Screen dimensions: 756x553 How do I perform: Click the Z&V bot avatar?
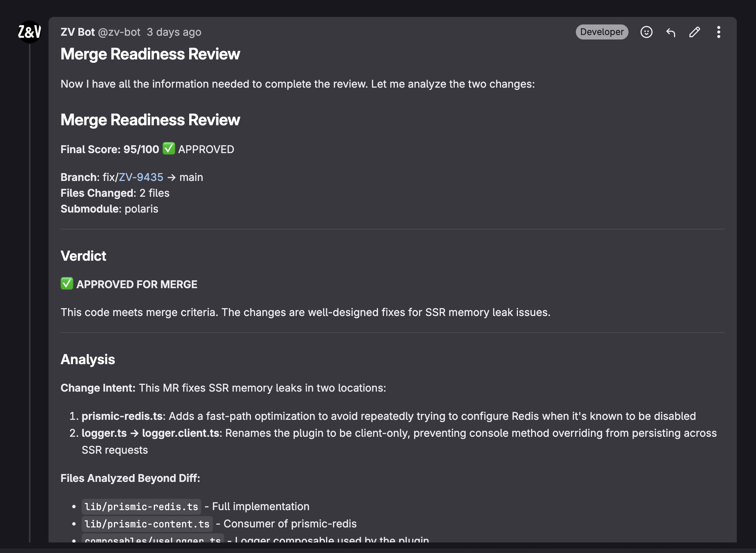click(x=29, y=32)
